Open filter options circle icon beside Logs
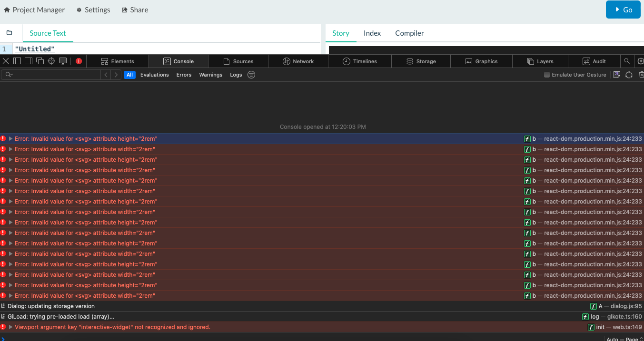 [251, 75]
